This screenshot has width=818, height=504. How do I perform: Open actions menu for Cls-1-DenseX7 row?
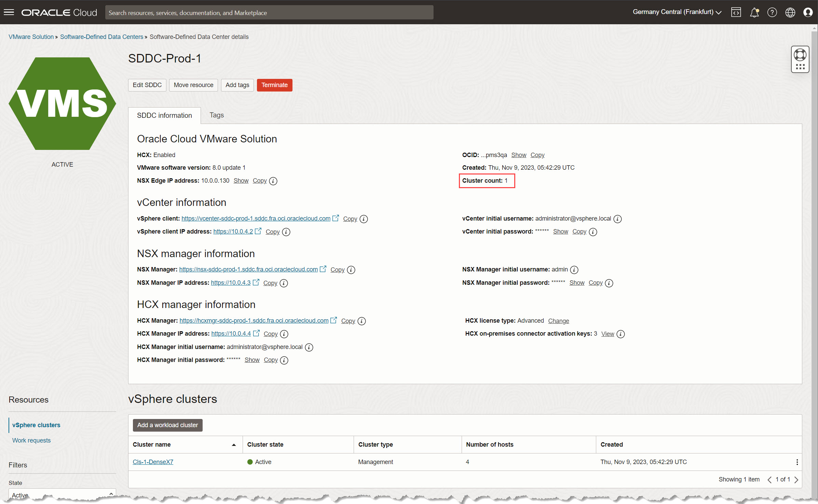click(x=797, y=462)
